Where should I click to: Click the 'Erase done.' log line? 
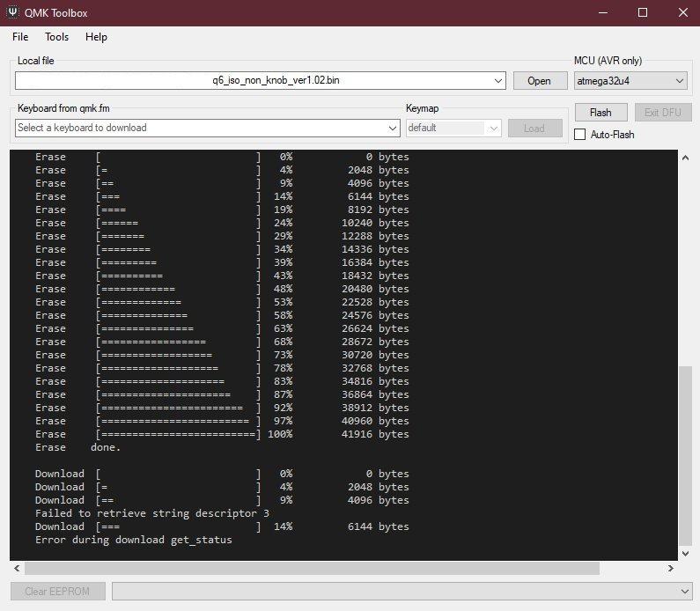point(77,447)
